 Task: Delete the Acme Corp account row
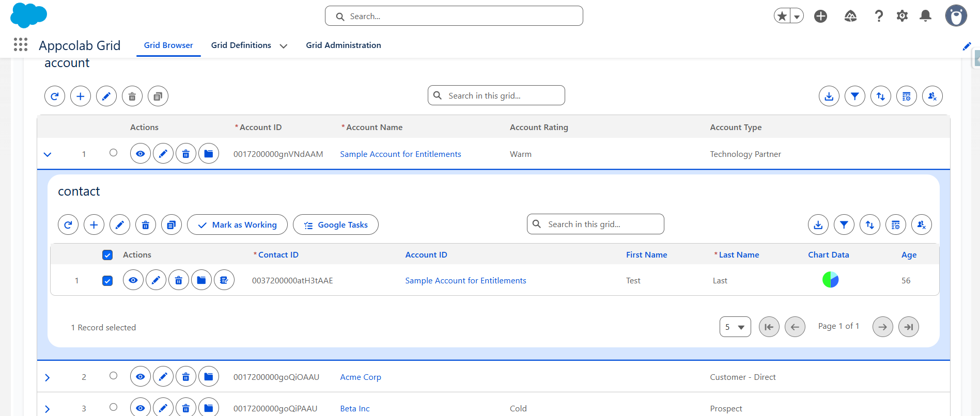tap(186, 377)
